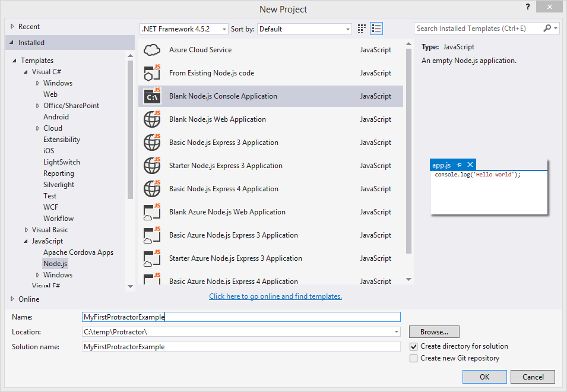
Task: Click the Browse button for project location
Action: [x=433, y=331]
